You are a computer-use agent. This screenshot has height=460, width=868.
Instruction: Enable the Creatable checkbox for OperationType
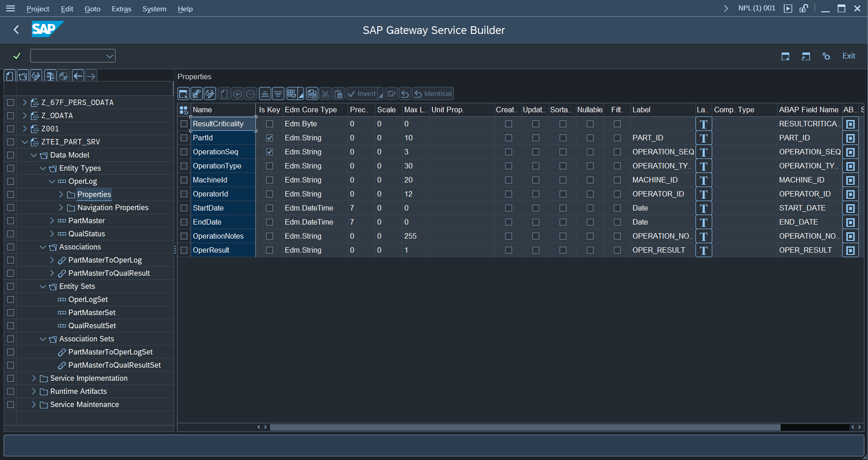(508, 166)
